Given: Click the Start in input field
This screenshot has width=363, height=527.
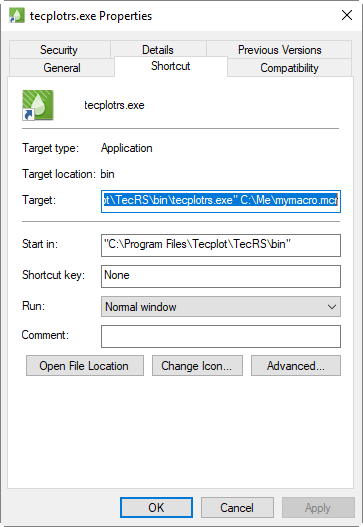Looking at the screenshot, I should point(221,245).
